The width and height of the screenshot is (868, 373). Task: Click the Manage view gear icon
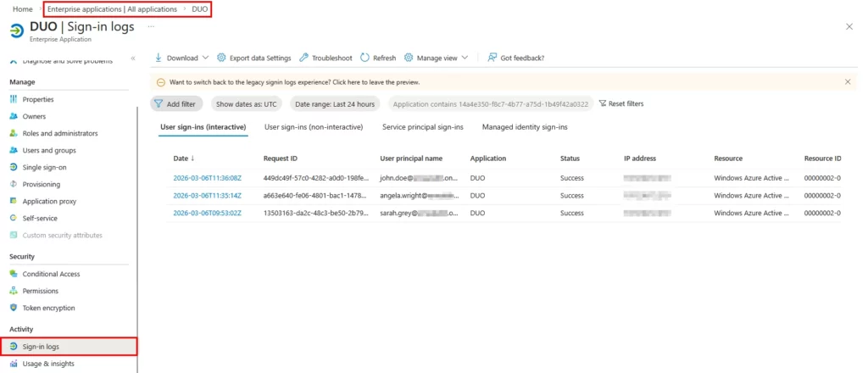409,58
